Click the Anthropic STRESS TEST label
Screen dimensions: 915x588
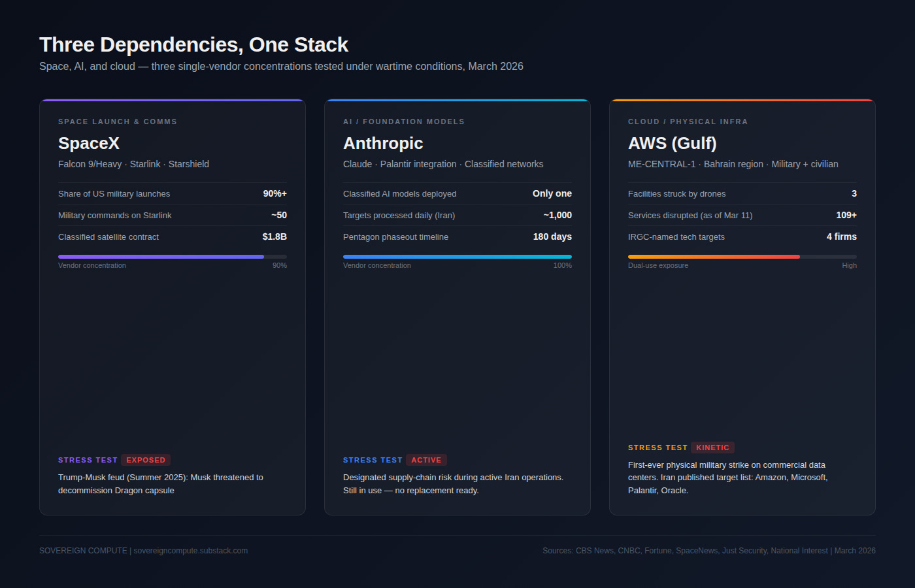(373, 460)
